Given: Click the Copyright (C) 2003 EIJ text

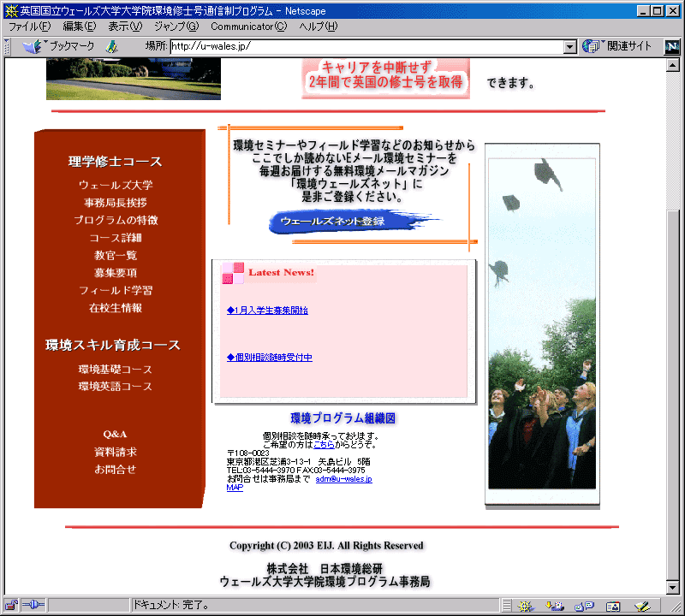Looking at the screenshot, I should 326,546.
